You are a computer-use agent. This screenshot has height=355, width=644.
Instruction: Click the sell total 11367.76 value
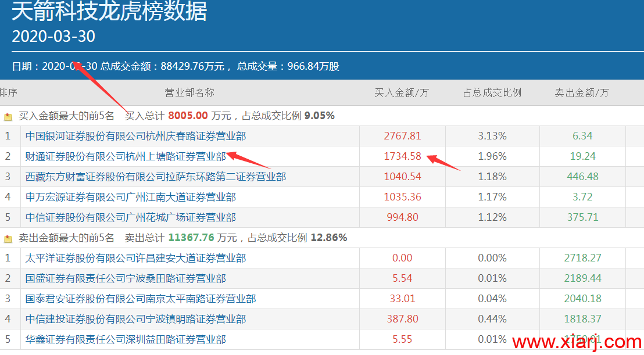click(x=191, y=238)
